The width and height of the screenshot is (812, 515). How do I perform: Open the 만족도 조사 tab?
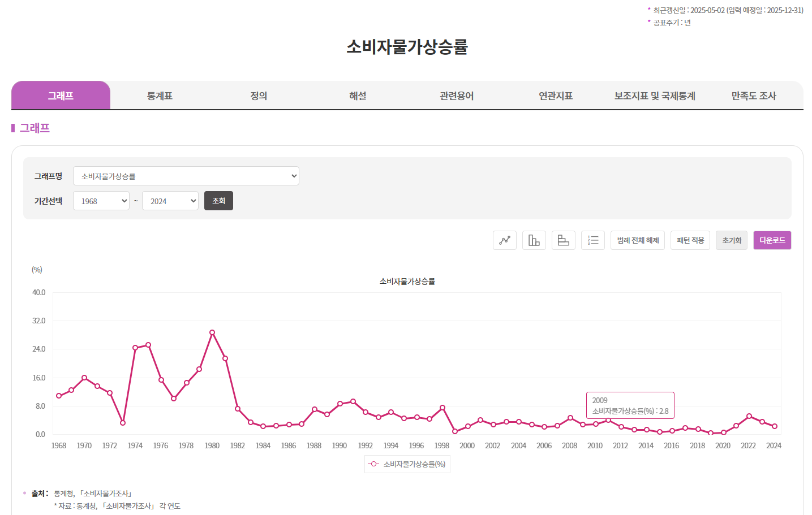pyautogui.click(x=754, y=96)
